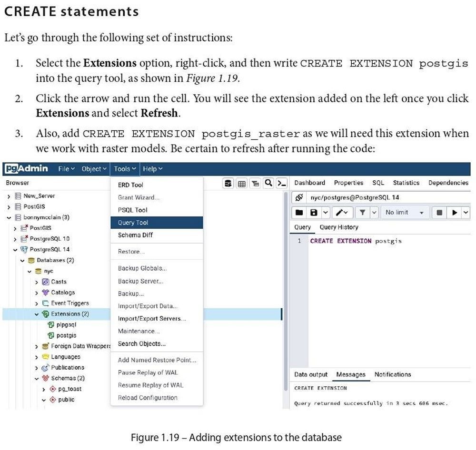Viewport: 476px width, 450px height.
Task: Expand the New_Server tree node
Action: [x=9, y=196]
